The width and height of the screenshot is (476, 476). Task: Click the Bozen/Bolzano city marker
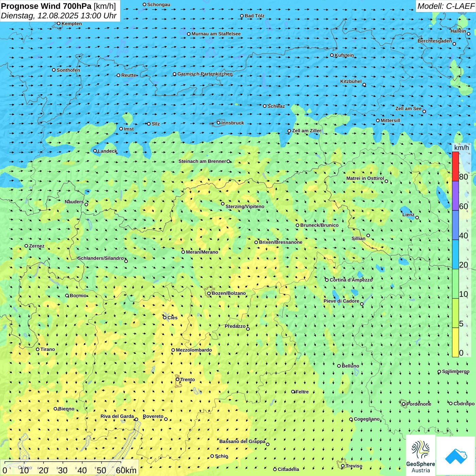click(209, 293)
